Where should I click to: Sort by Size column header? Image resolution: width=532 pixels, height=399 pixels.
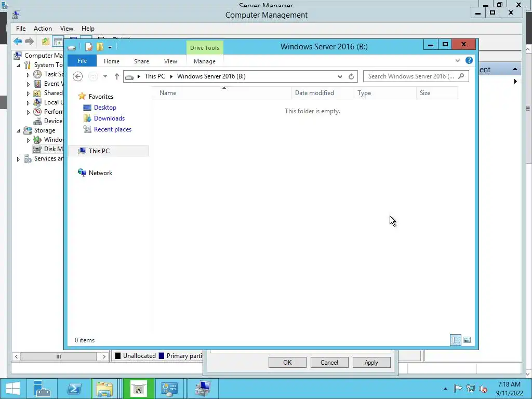click(x=437, y=93)
